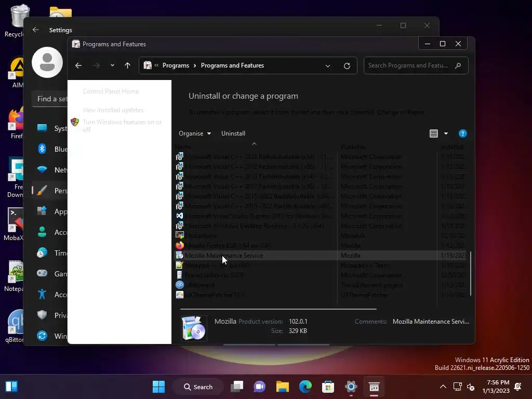Open the Chat app on taskbar
Image resolution: width=532 pixels, height=399 pixels.
[260, 387]
